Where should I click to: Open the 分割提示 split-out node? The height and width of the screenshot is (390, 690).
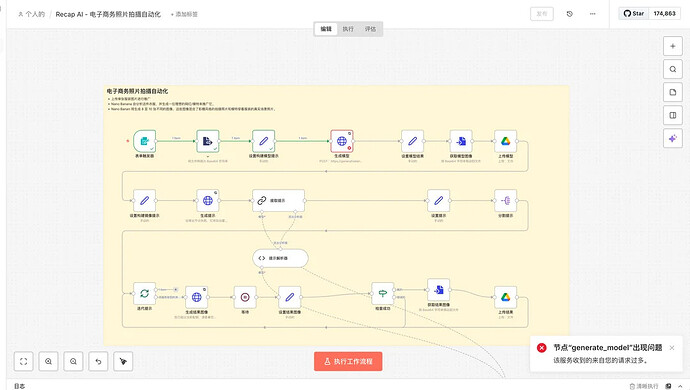click(x=506, y=201)
